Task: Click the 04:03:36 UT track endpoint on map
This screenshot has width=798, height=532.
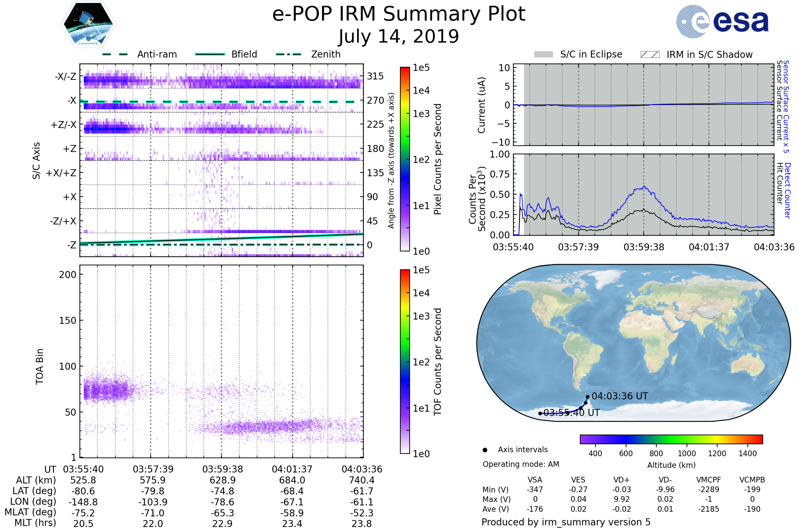Action: click(x=588, y=397)
